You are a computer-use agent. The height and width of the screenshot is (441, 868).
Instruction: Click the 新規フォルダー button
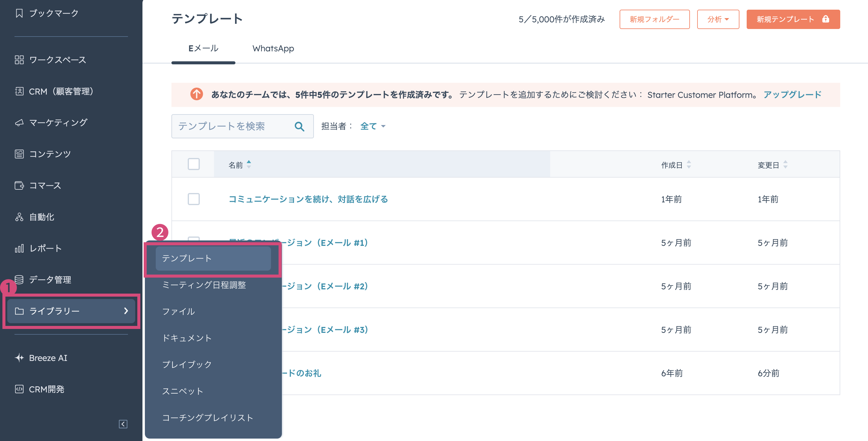(654, 19)
